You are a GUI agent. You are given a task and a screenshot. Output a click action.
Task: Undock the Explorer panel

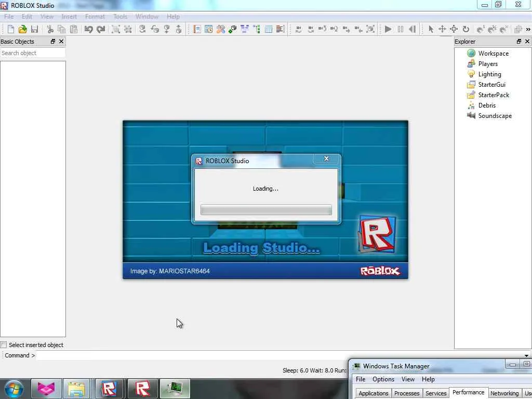(x=519, y=42)
